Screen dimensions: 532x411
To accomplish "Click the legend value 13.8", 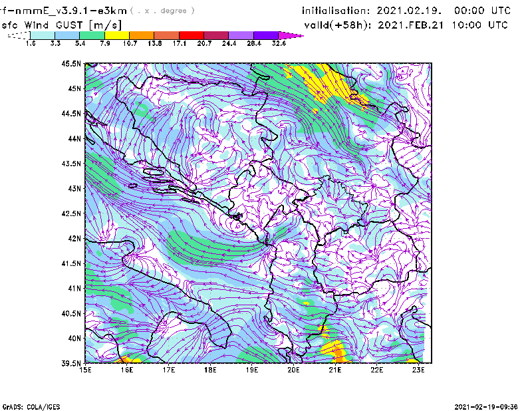I will coord(155,43).
